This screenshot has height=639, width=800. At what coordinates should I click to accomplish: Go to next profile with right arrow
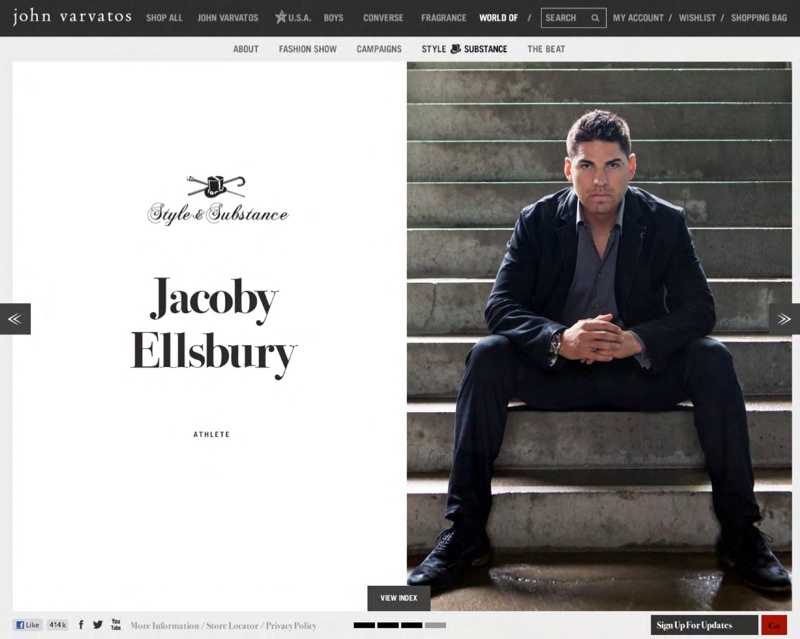[784, 319]
